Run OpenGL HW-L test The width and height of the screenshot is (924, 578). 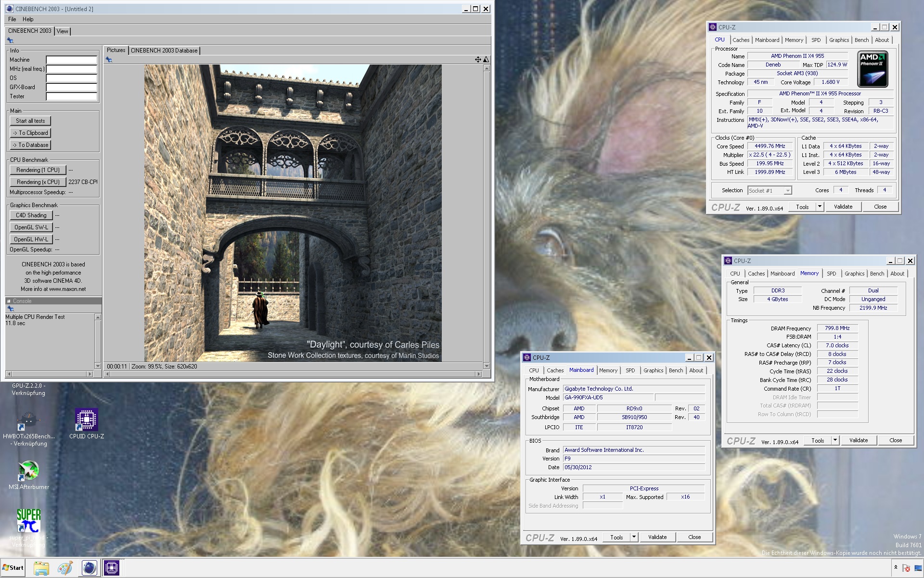click(x=31, y=239)
